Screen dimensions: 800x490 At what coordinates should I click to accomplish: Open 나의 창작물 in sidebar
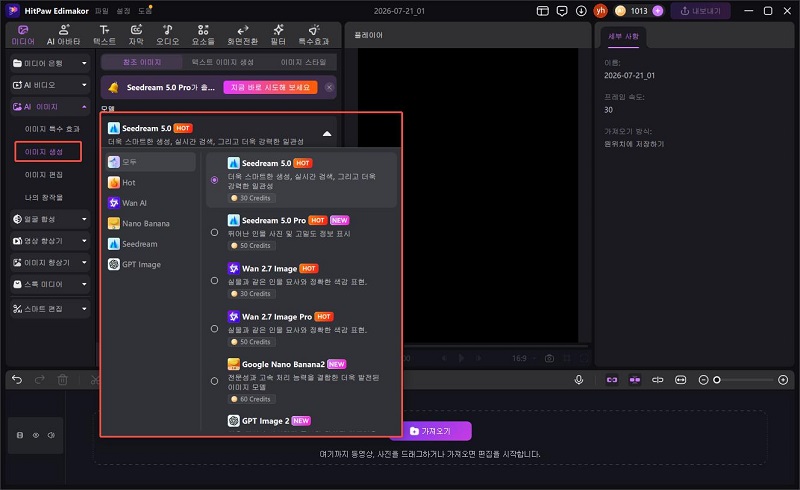pos(44,198)
